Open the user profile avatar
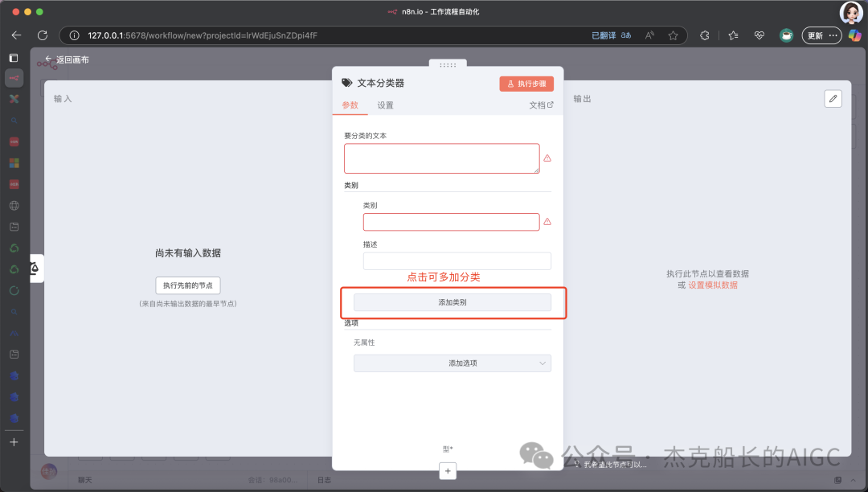The width and height of the screenshot is (868, 492). click(x=851, y=12)
